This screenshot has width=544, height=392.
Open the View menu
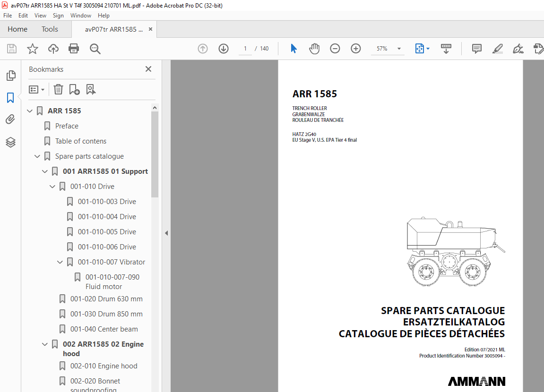point(40,15)
